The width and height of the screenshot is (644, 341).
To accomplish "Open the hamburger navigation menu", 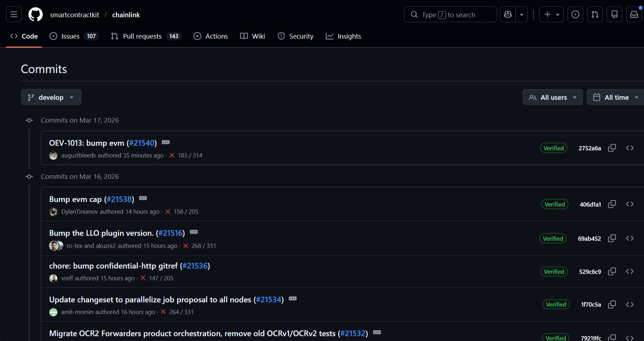I will pos(14,14).
